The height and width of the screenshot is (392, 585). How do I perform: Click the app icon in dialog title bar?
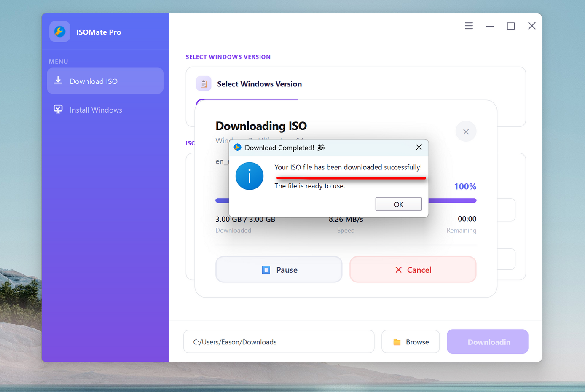coord(238,148)
